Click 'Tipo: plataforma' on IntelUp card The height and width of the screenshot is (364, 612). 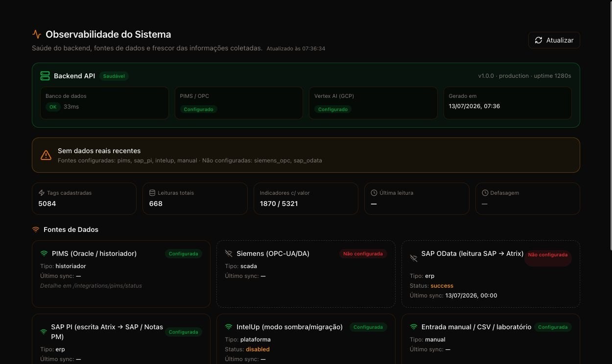coord(248,340)
